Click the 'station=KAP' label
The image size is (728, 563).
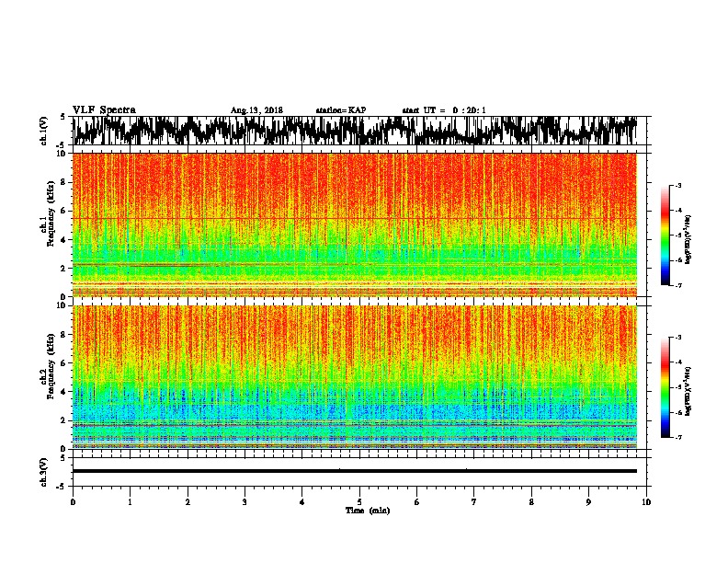[341, 110]
